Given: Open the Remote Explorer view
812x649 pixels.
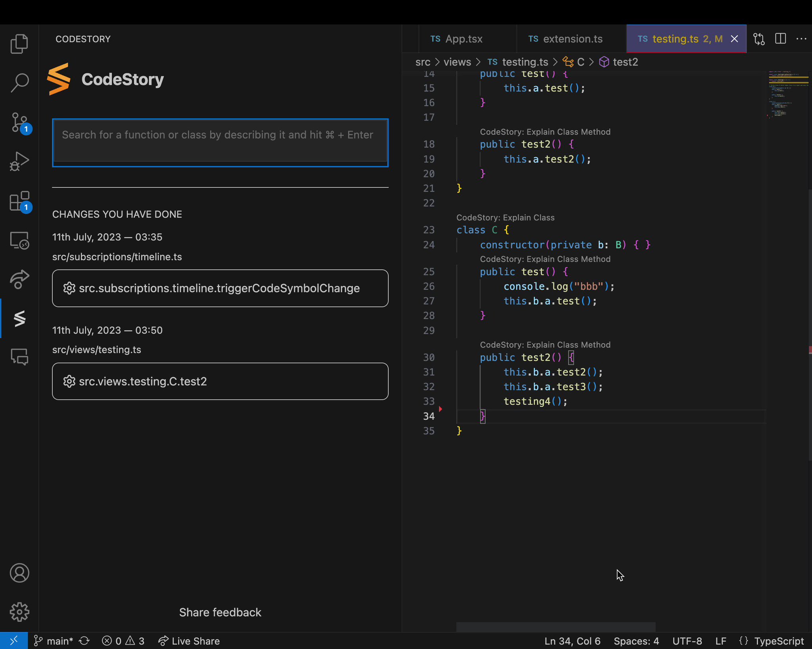Looking at the screenshot, I should tap(19, 240).
